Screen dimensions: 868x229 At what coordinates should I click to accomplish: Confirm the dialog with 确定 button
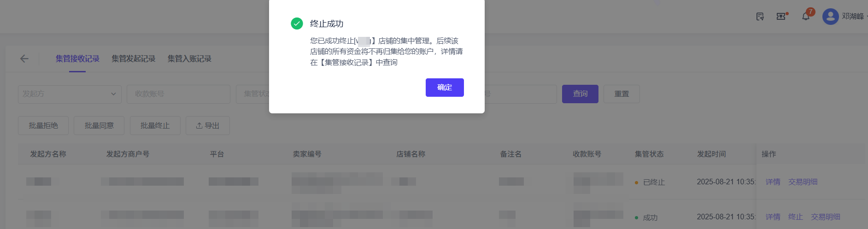coord(445,88)
